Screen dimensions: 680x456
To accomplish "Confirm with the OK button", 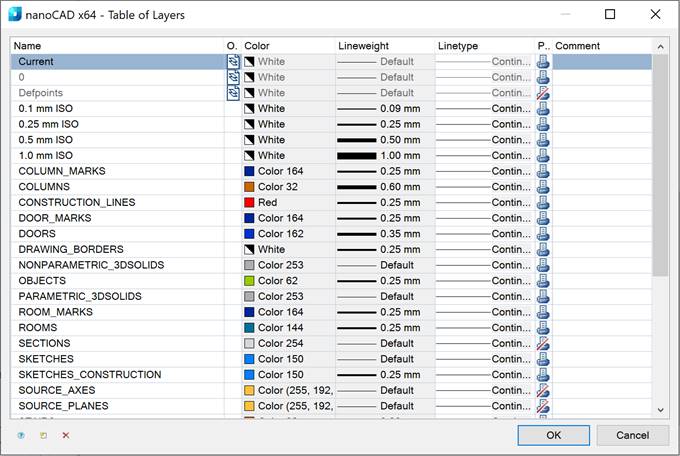I will (553, 435).
